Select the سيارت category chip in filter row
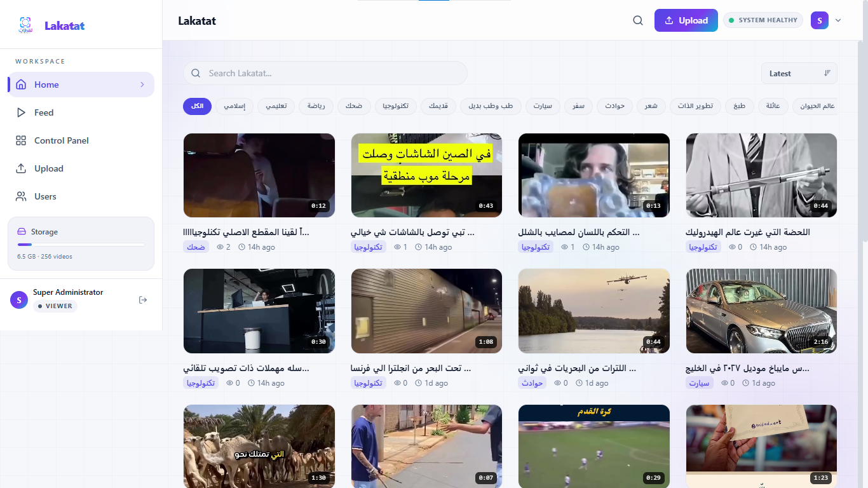 point(543,106)
